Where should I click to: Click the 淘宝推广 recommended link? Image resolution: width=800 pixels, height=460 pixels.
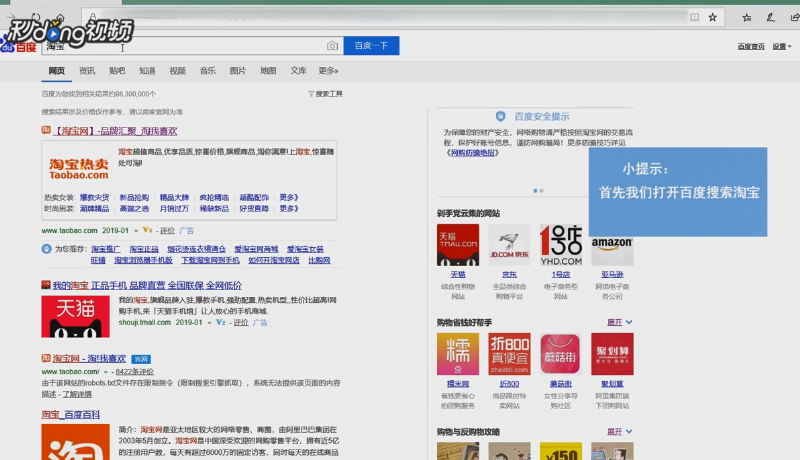[x=106, y=249]
